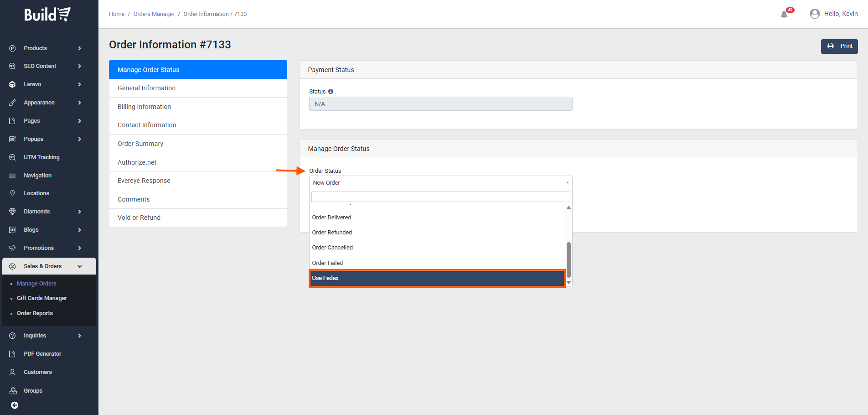The width and height of the screenshot is (868, 415).
Task: Click the dropdown scroll up arrow
Action: click(x=568, y=208)
